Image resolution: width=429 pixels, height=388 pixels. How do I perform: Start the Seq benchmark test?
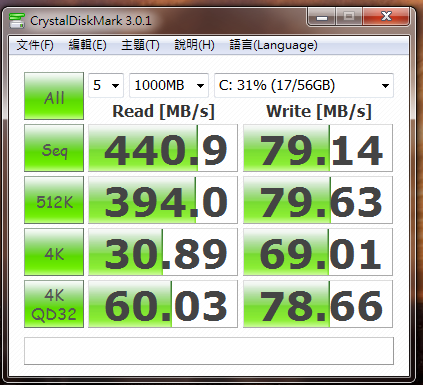point(54,148)
